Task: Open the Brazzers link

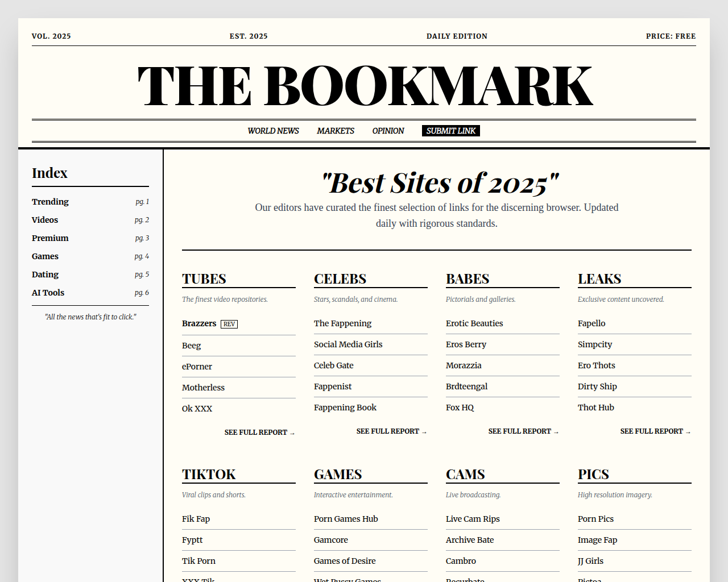Action: pos(199,323)
